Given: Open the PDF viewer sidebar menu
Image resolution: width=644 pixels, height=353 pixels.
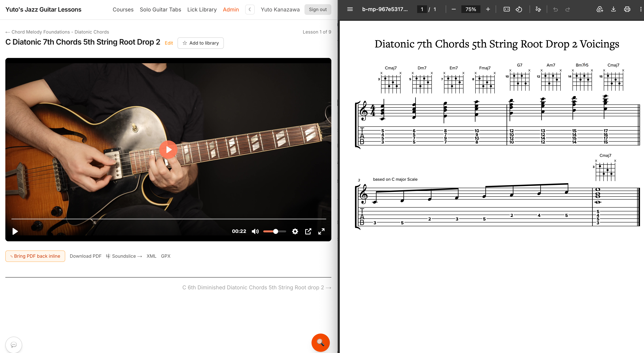Looking at the screenshot, I should (350, 9).
